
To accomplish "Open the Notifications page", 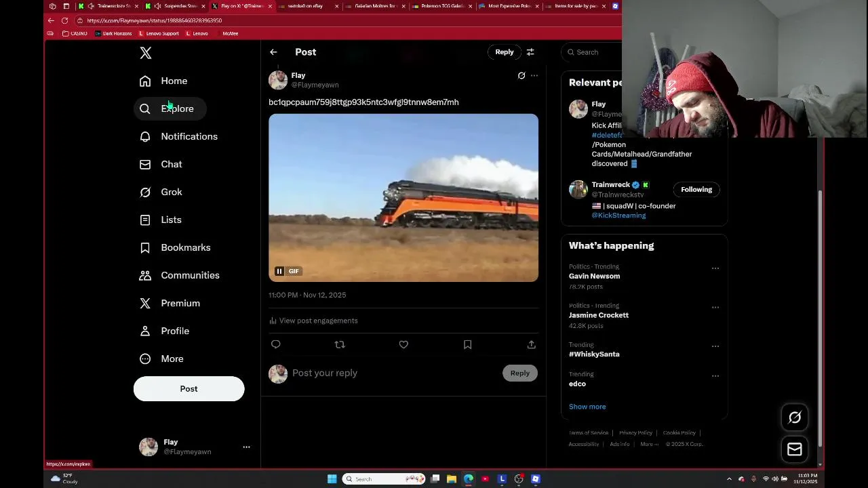I will tap(178, 136).
